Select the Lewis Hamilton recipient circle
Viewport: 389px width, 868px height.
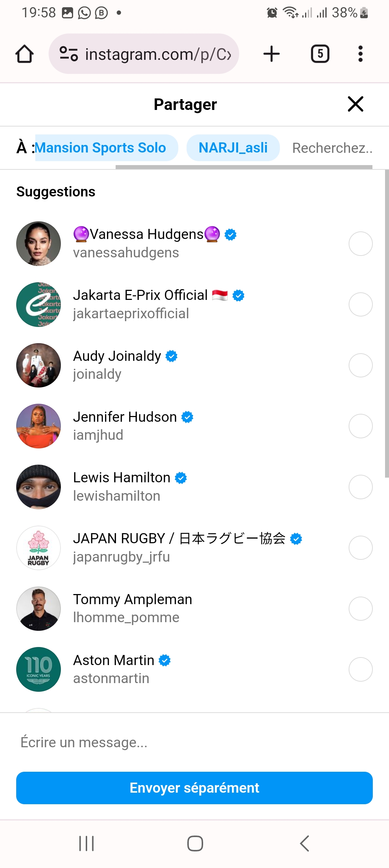tap(360, 487)
